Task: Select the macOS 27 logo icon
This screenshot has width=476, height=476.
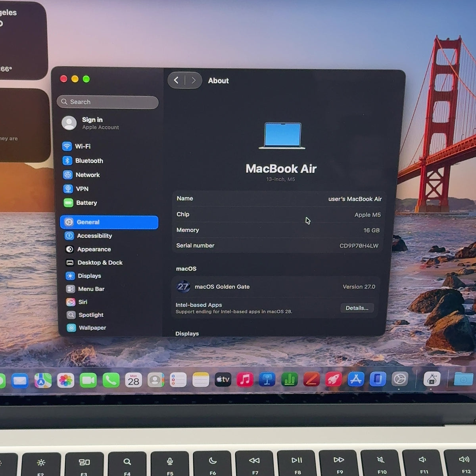Action: click(x=183, y=286)
